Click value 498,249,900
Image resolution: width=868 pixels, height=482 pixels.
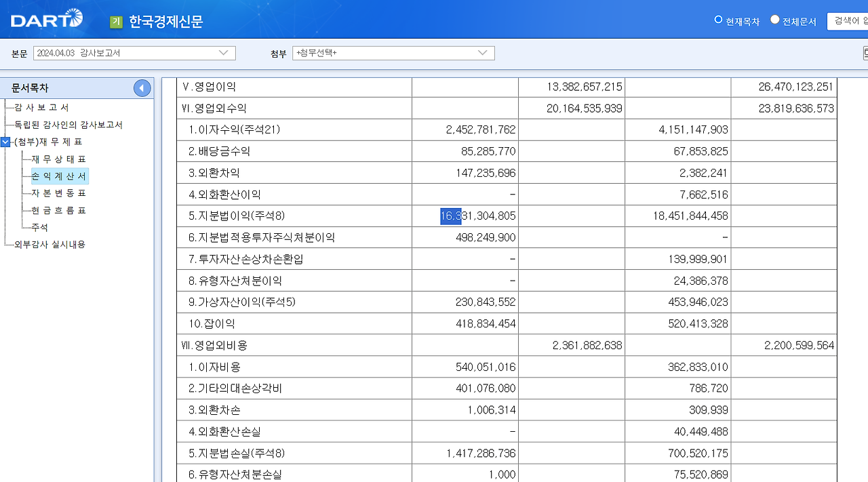coord(486,238)
